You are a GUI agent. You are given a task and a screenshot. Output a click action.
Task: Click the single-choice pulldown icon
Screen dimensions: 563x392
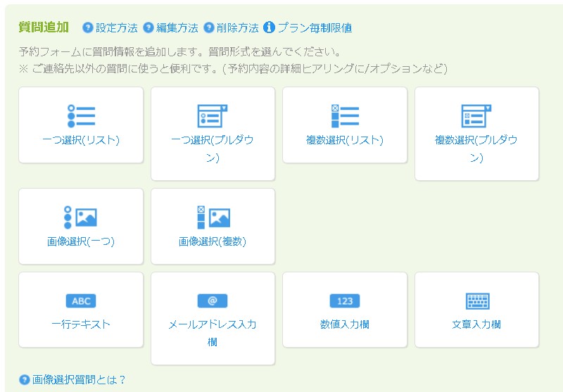[213, 115]
